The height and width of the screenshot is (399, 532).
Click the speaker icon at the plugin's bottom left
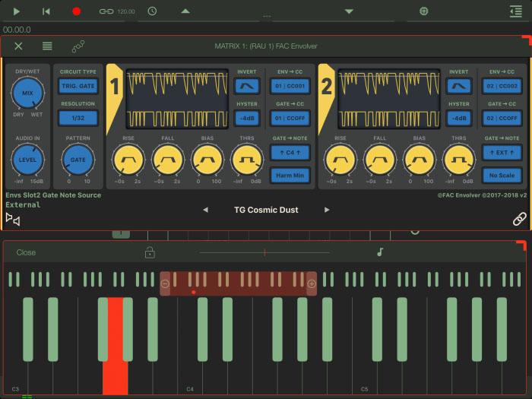12,219
